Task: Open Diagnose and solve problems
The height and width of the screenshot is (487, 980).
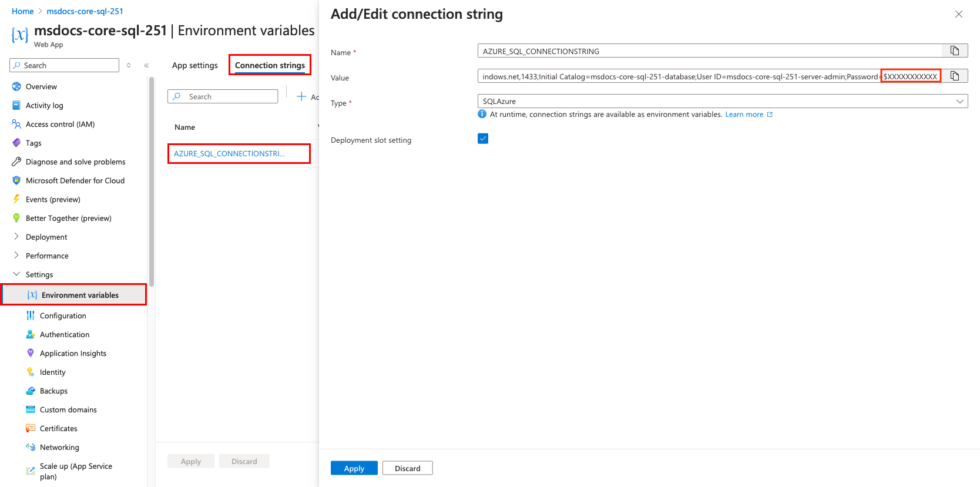Action: 75,162
